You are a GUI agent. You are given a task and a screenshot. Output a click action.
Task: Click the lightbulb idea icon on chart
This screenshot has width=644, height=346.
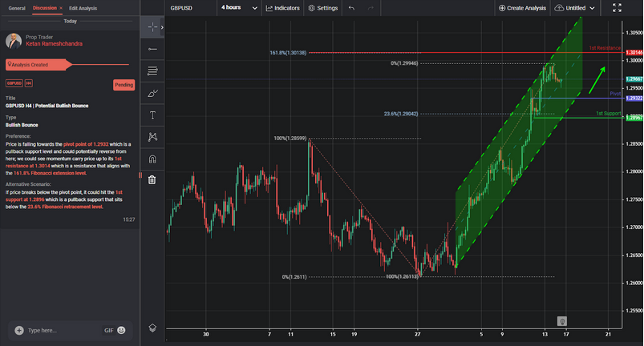[562, 321]
